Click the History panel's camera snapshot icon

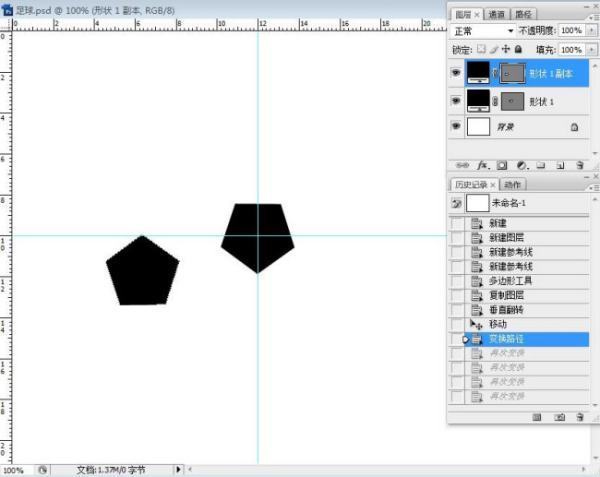click(x=560, y=416)
